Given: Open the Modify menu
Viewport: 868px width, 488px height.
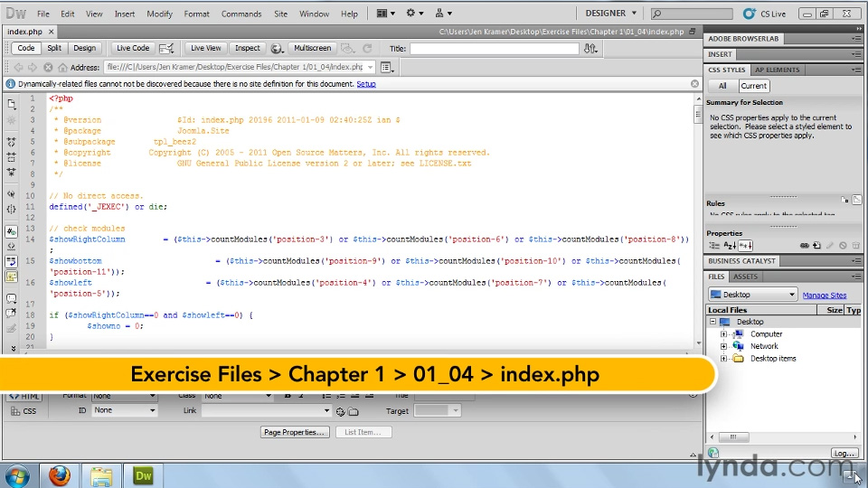Looking at the screenshot, I should 159,14.
